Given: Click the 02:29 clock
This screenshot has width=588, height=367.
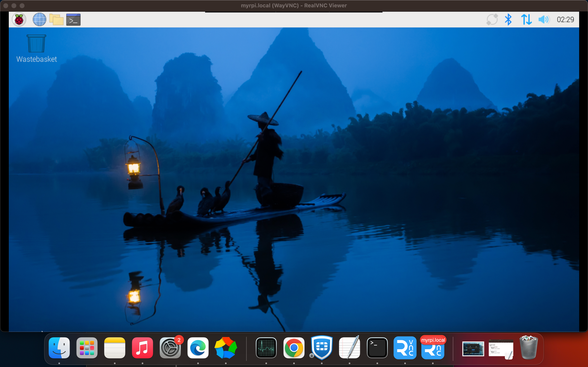Looking at the screenshot, I should coord(565,20).
